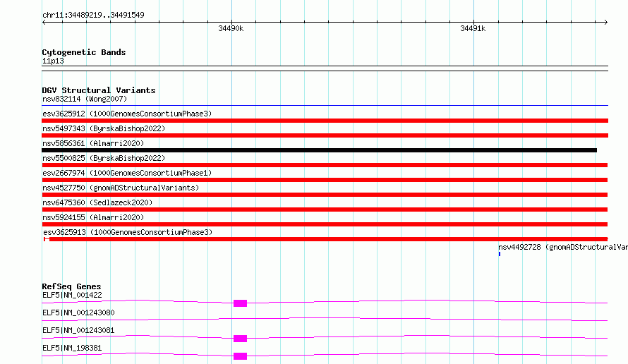The width and height of the screenshot is (628, 364).
Task: Click the small blue nsv4492728 variant marker
Action: 500,254
